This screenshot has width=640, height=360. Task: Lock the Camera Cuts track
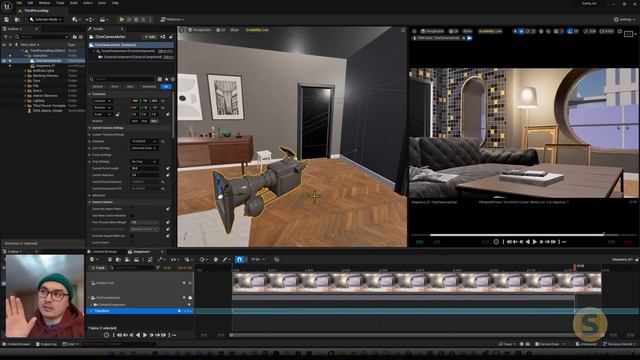tap(190, 283)
